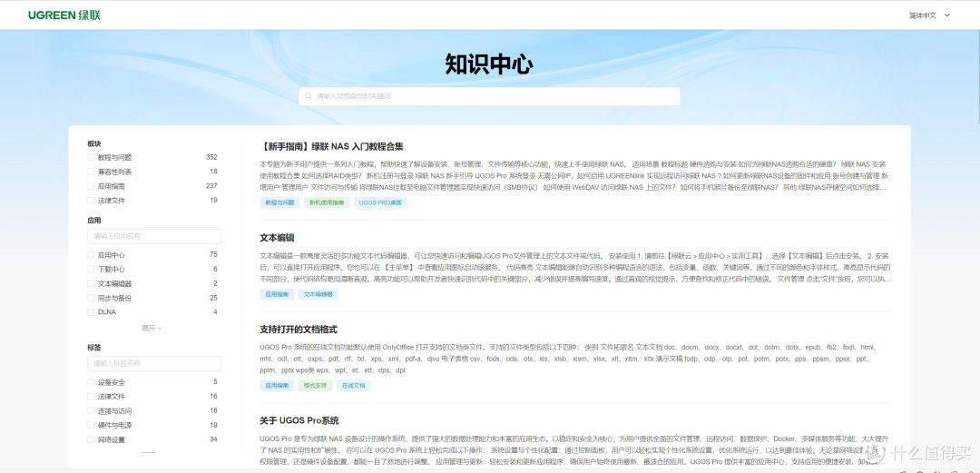This screenshot has height=473, width=980.
Task: Click the 34 count beside 网络设置
Action: pos(213,439)
